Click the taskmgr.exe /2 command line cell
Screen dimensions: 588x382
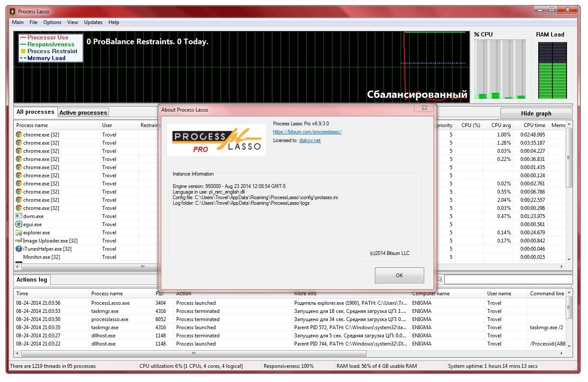pos(546,327)
